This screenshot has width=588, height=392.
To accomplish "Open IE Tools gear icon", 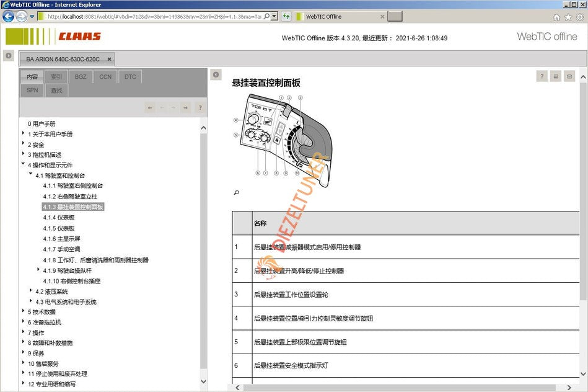I will tap(580, 17).
